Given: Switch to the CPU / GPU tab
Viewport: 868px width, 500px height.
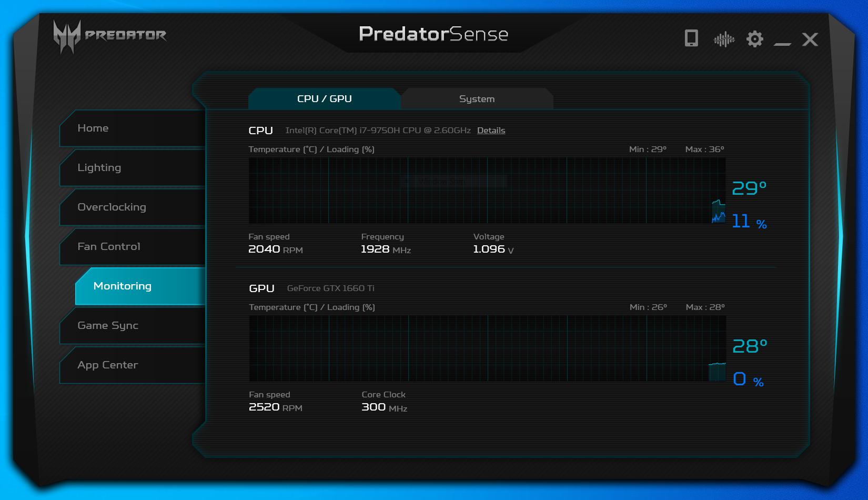Looking at the screenshot, I should pyautogui.click(x=324, y=99).
